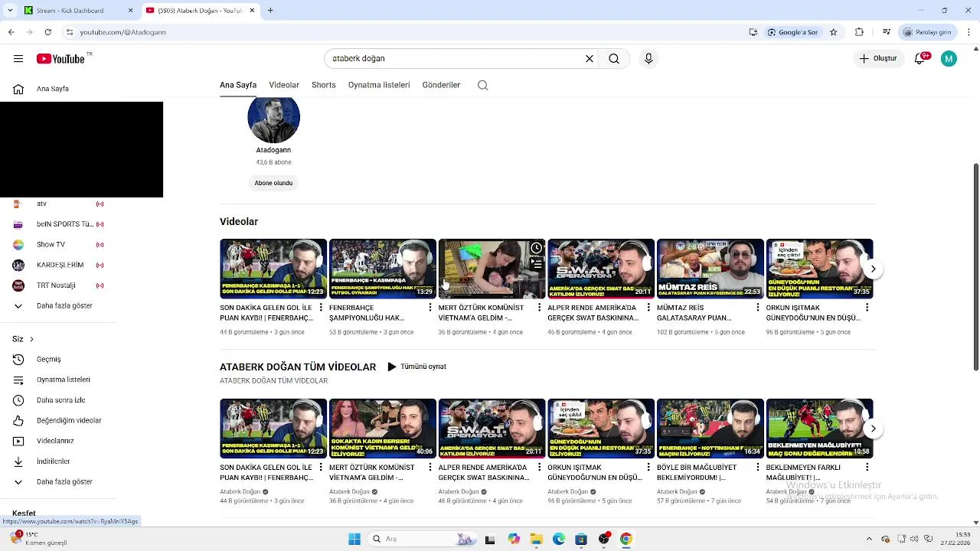Viewport: 980px width, 551px height.
Task: Open Oynatma listeleri in sidebar
Action: [x=63, y=380]
